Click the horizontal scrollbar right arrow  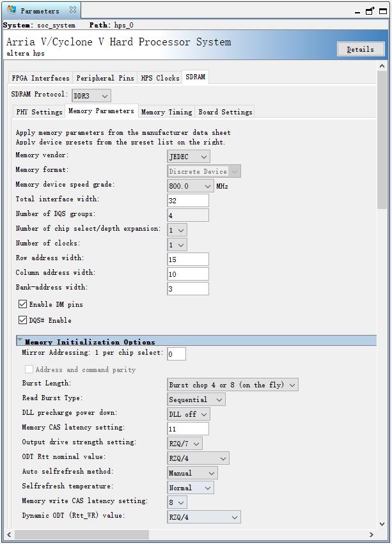click(x=372, y=534)
